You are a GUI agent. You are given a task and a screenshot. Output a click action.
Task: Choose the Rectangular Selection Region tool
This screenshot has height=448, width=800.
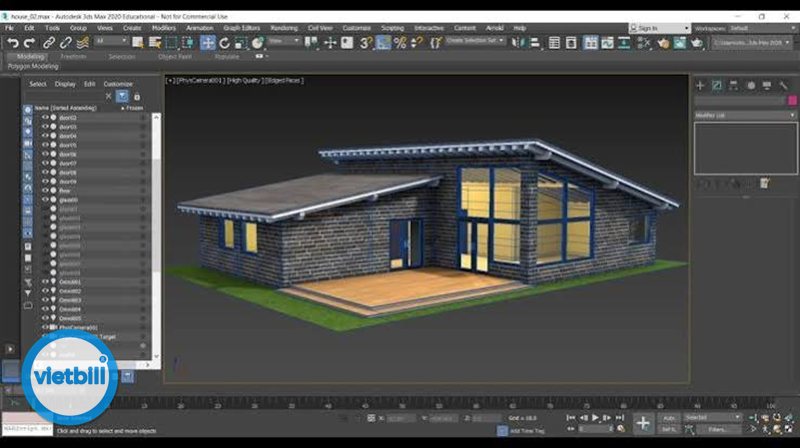(x=171, y=43)
